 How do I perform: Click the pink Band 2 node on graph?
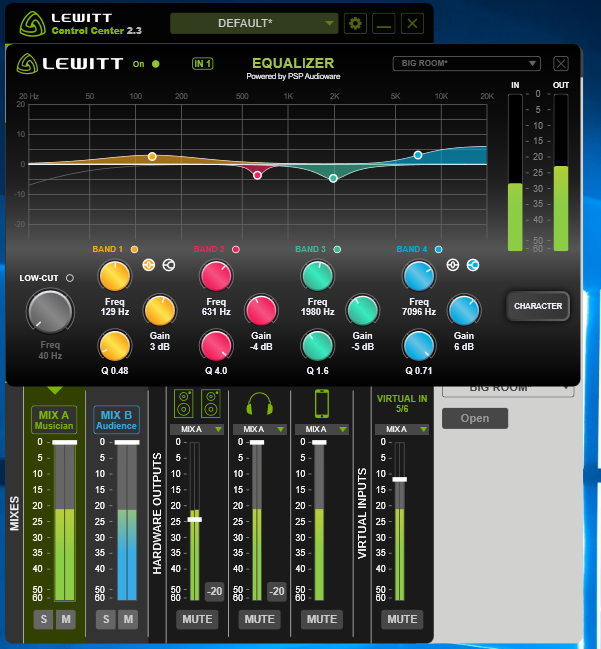click(x=257, y=175)
